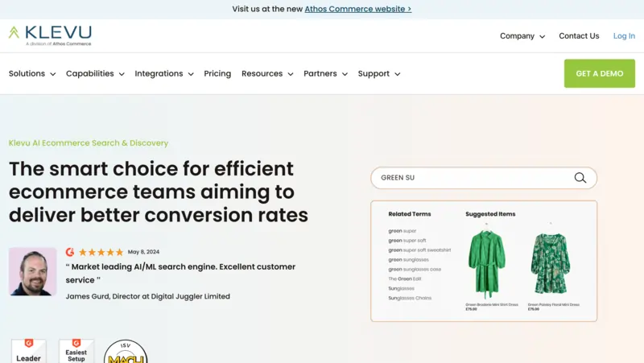Click the search magnifier icon

point(580,178)
